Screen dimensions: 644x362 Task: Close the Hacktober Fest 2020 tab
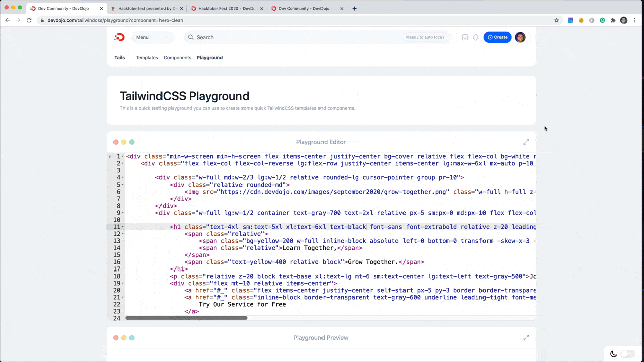point(262,8)
